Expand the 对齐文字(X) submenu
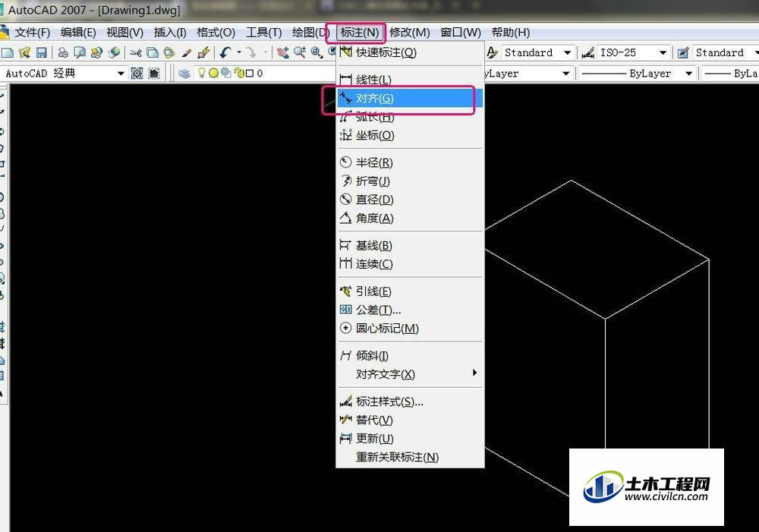Screen dimensions: 759x532 (x=410, y=373)
